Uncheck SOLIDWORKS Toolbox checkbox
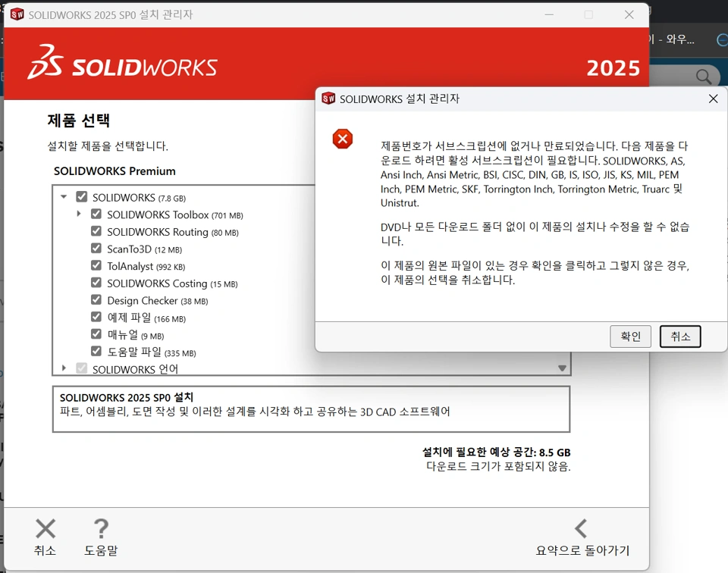 coord(96,214)
